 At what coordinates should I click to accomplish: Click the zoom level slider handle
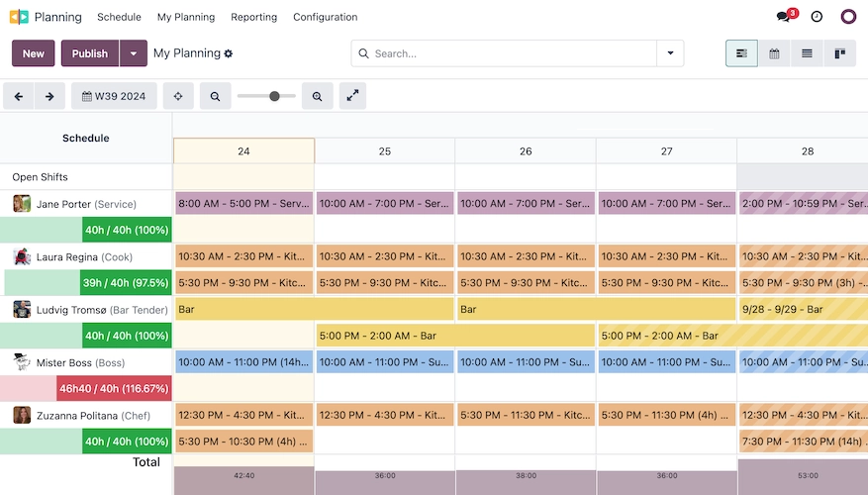point(274,96)
